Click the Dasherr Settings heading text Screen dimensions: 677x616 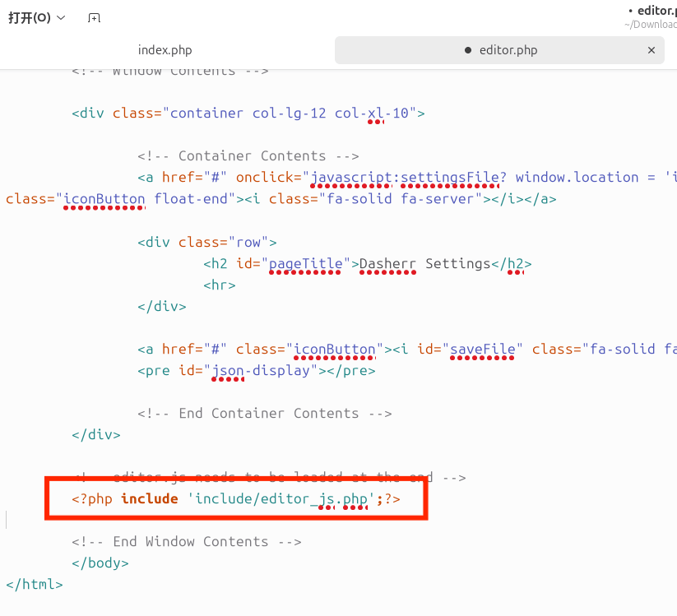coord(425,264)
